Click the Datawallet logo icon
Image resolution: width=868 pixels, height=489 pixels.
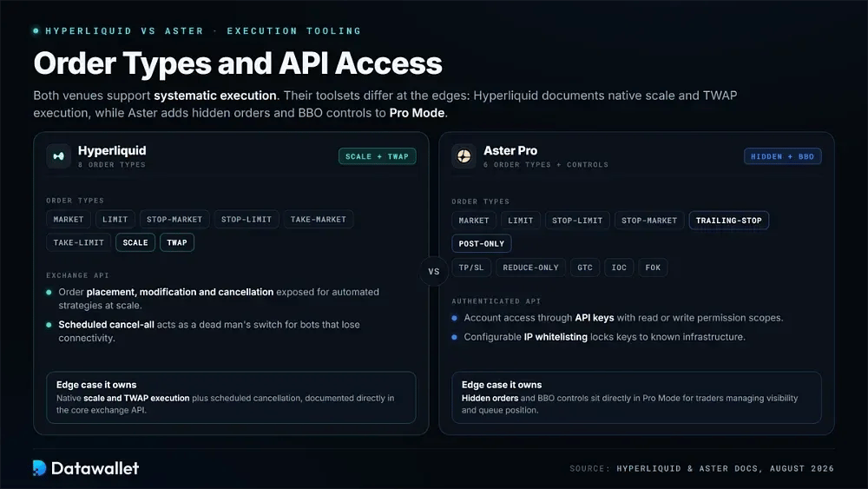click(39, 468)
